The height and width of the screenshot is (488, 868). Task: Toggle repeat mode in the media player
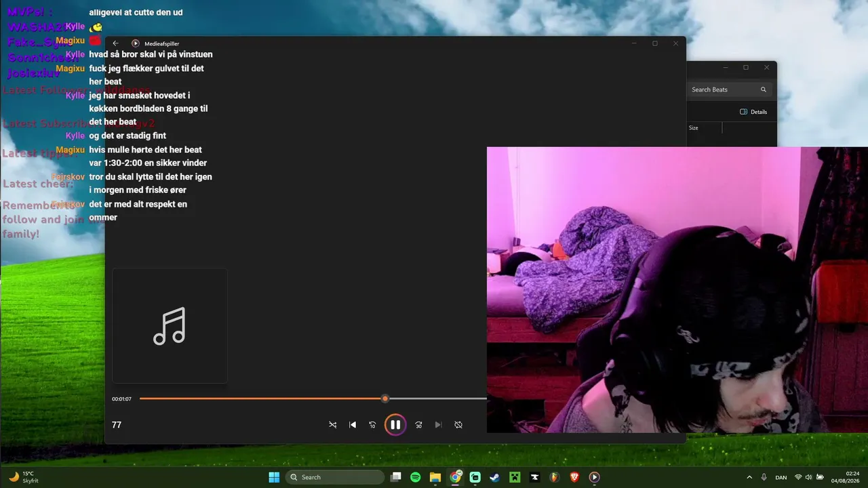tap(458, 425)
